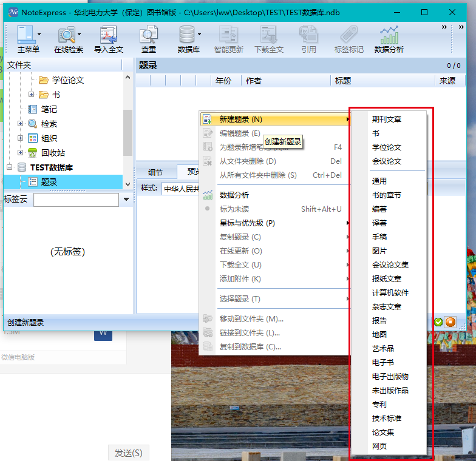Click the 标题 column header

click(382, 81)
